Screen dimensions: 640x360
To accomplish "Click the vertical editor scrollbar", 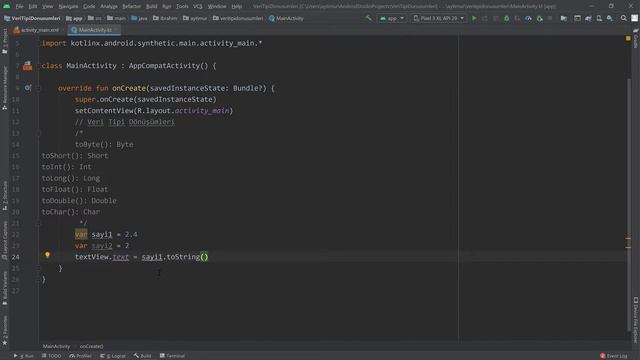I will point(629,204).
